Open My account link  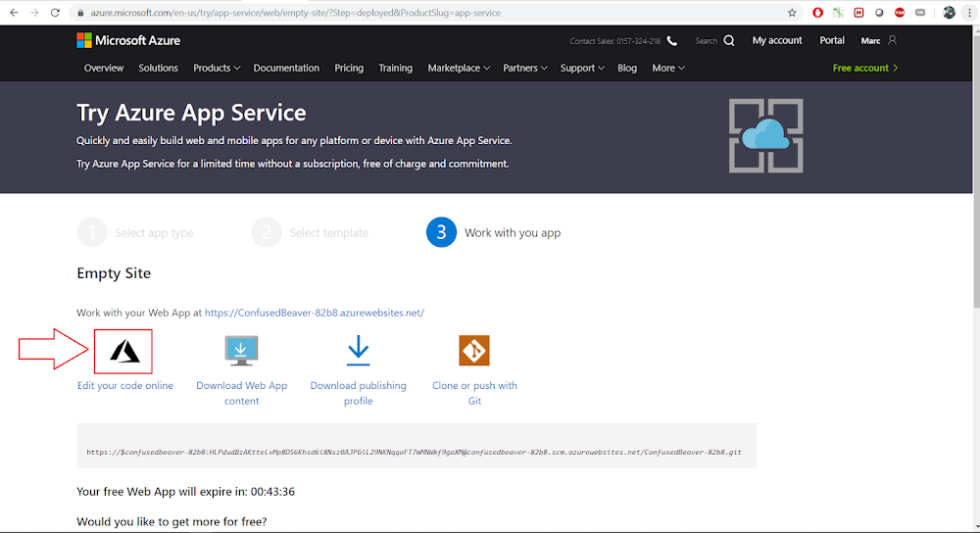(x=777, y=40)
